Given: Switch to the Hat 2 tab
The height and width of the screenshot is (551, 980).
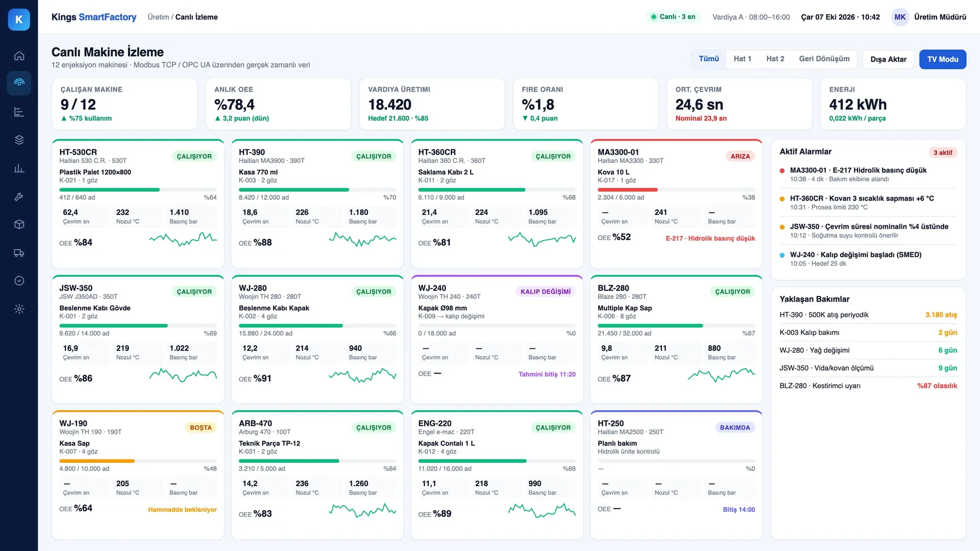Looking at the screenshot, I should [x=775, y=59].
